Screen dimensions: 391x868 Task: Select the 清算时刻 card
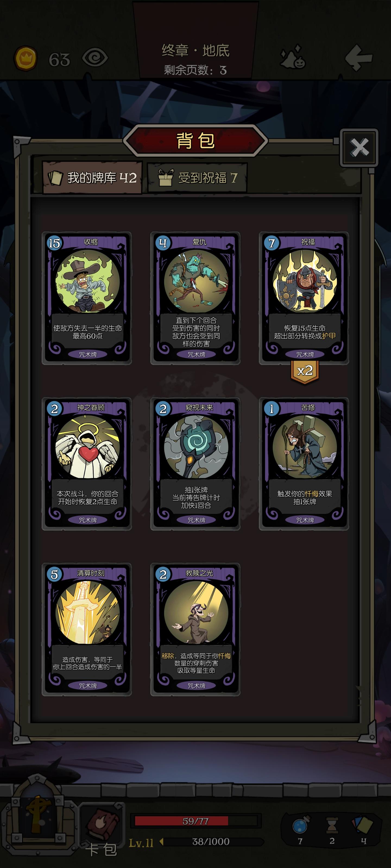87,629
